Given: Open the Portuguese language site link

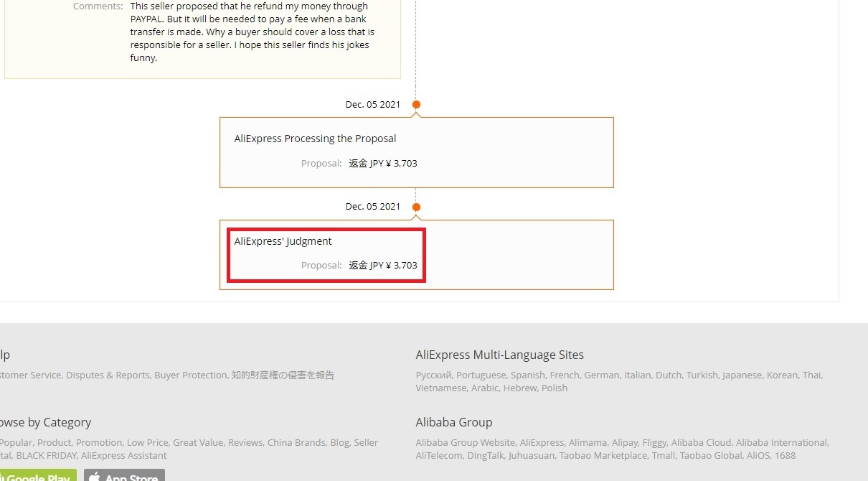Looking at the screenshot, I should pos(479,375).
